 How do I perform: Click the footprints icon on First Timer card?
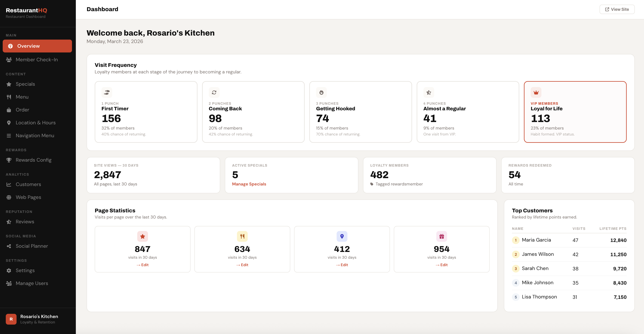click(107, 92)
